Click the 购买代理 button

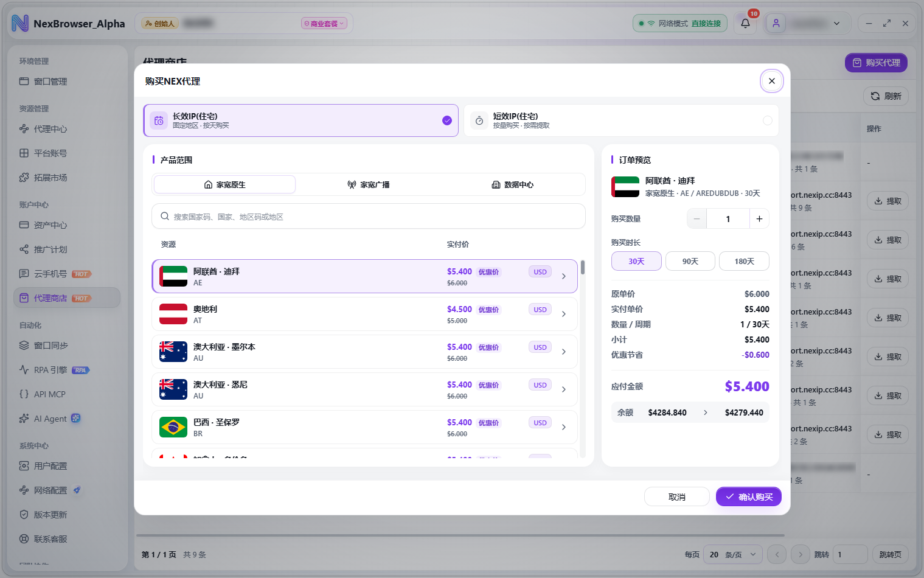(876, 63)
